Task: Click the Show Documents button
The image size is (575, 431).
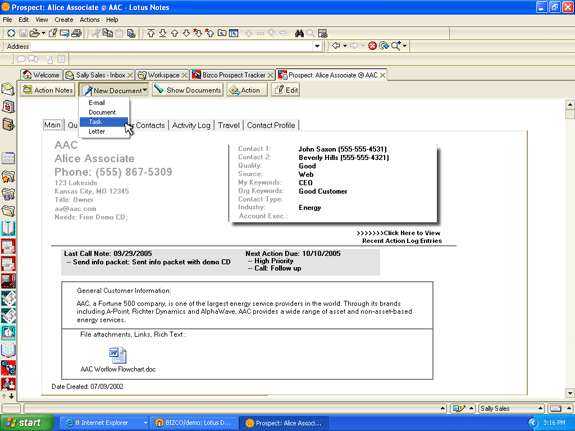Action: click(x=187, y=90)
